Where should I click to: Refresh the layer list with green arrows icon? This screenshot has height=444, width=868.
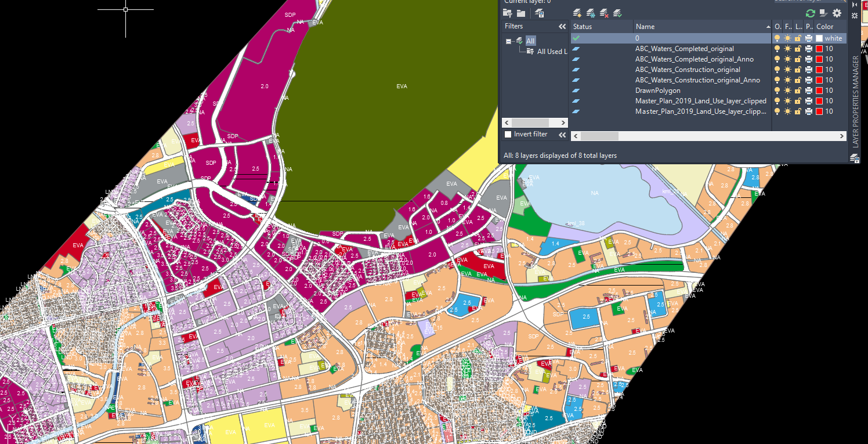click(x=811, y=13)
